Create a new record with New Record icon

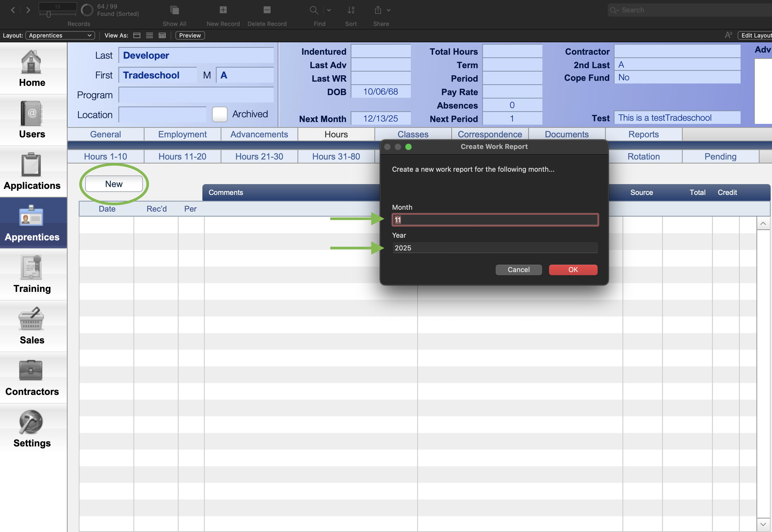223,10
